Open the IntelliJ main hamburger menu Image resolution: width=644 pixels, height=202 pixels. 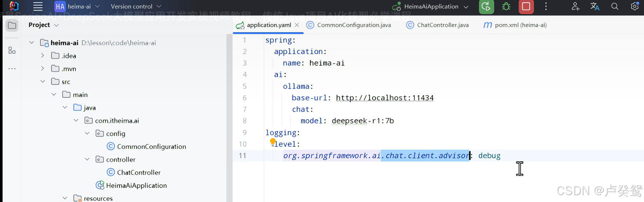[x=38, y=6]
